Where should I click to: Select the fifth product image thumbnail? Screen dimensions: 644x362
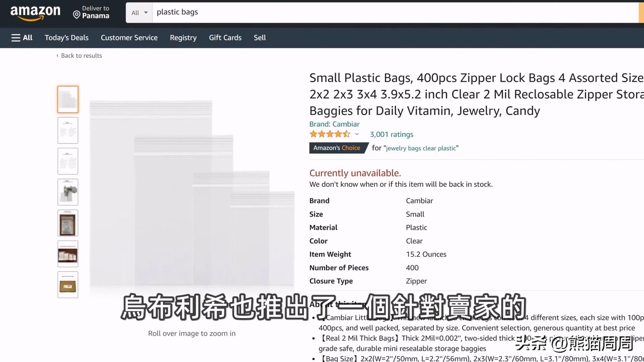68,223
